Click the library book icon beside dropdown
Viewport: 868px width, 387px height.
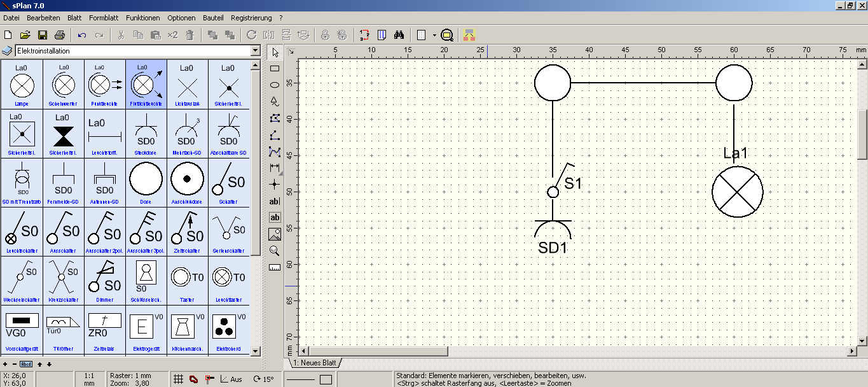7,51
